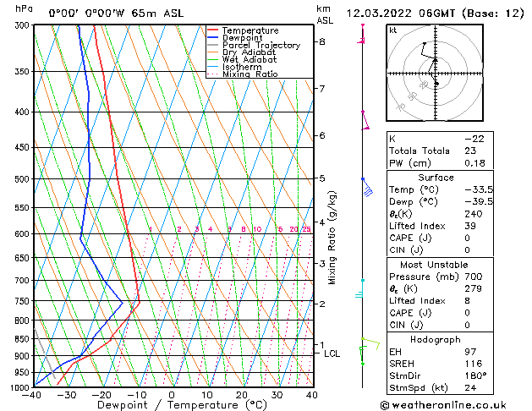Click the 'Most Unstable' section heading
The width and height of the screenshot is (532, 411).
(x=434, y=265)
